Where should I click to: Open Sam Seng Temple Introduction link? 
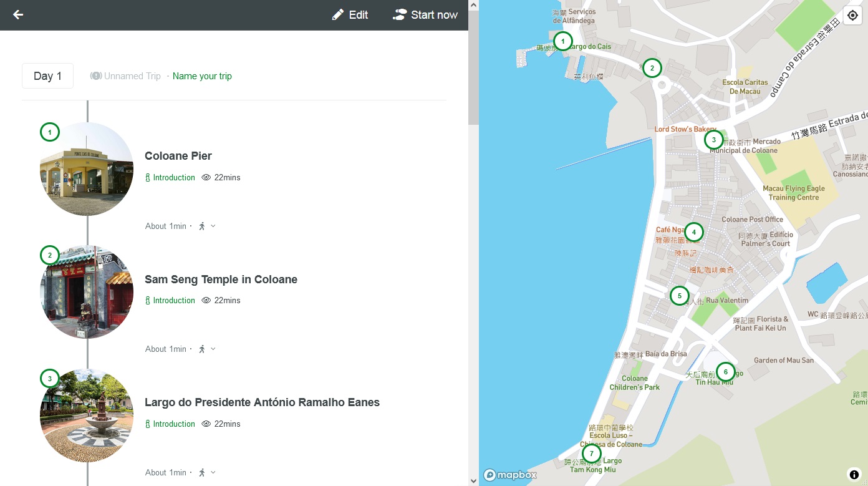170,301
